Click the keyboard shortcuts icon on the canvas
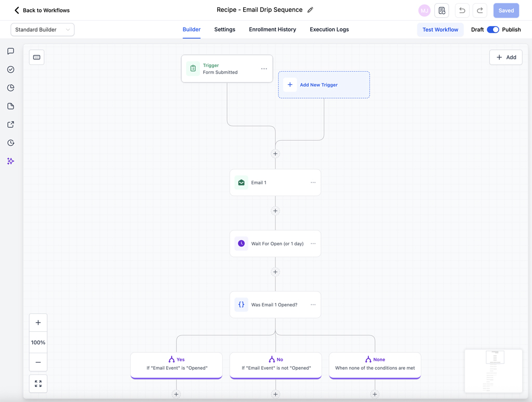The image size is (532, 402). click(36, 57)
